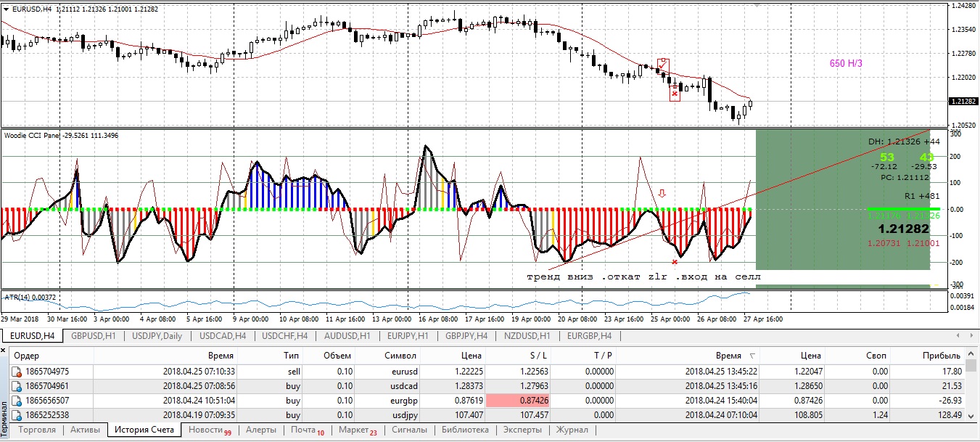Select order number 1865704961
Image resolution: width=980 pixels, height=442 pixels.
pyautogui.click(x=49, y=386)
